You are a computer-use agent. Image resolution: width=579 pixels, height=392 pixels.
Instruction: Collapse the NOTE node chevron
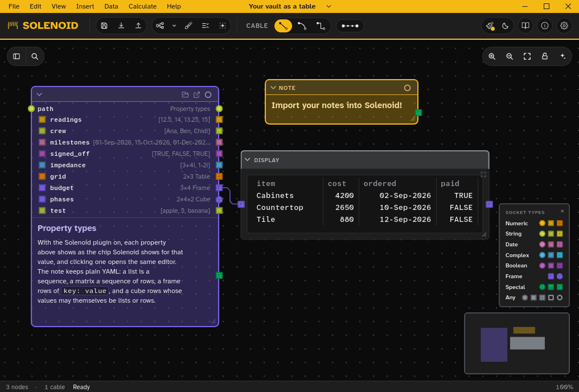pos(273,88)
